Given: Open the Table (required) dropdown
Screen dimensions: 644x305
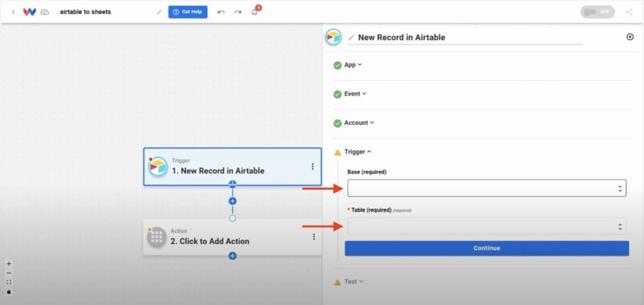Looking at the screenshot, I should (x=487, y=226).
